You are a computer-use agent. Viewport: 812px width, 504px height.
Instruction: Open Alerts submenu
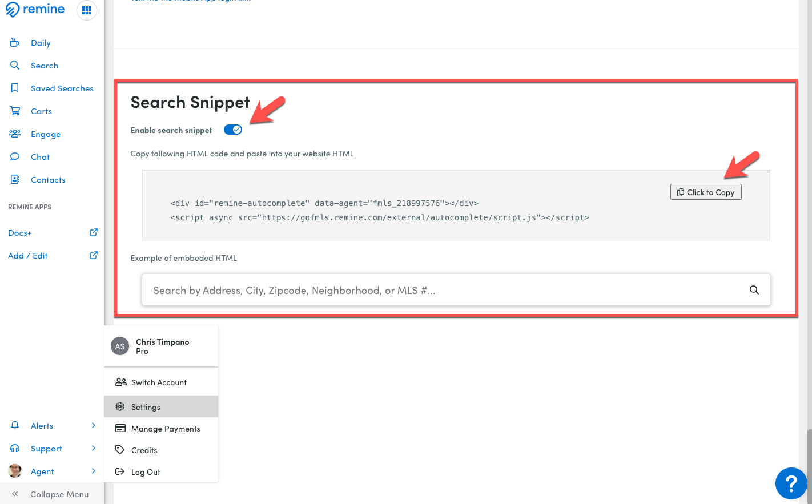(42, 426)
